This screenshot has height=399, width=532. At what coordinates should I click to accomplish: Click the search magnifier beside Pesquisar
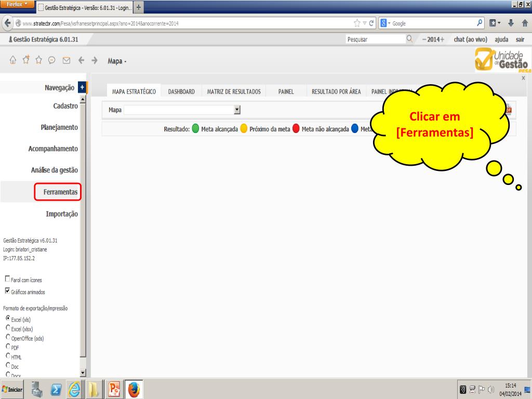(x=409, y=38)
